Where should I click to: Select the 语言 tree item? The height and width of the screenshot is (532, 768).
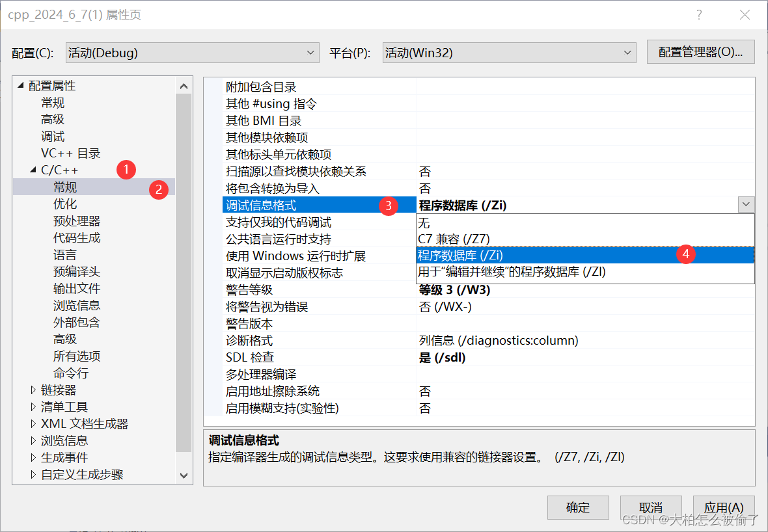click(x=64, y=254)
